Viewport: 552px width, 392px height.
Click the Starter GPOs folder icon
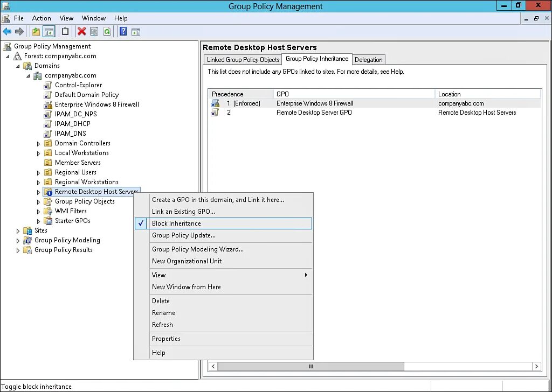point(48,221)
